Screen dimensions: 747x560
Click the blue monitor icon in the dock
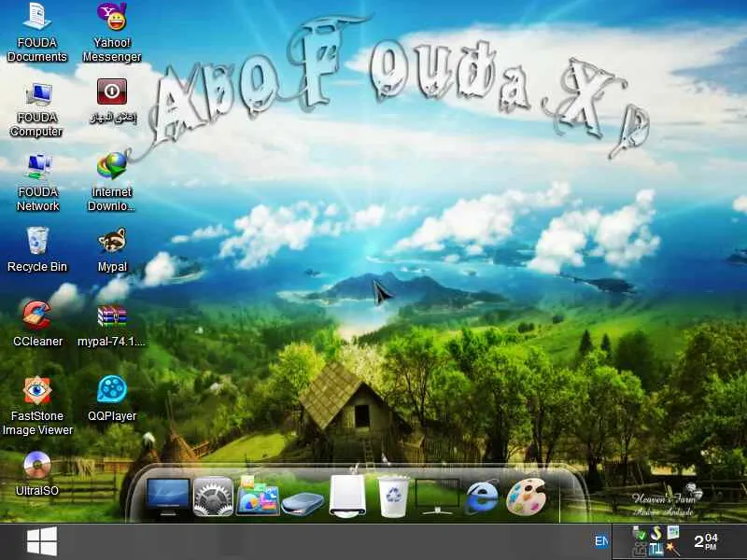(168, 497)
